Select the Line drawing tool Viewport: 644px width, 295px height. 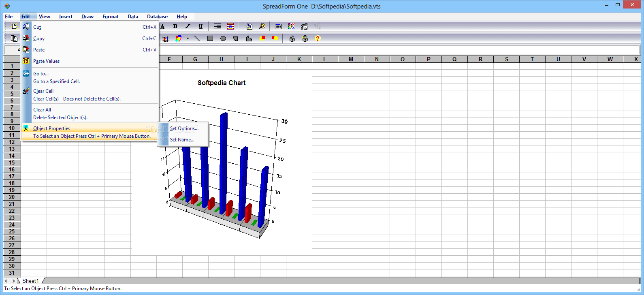[x=197, y=38]
